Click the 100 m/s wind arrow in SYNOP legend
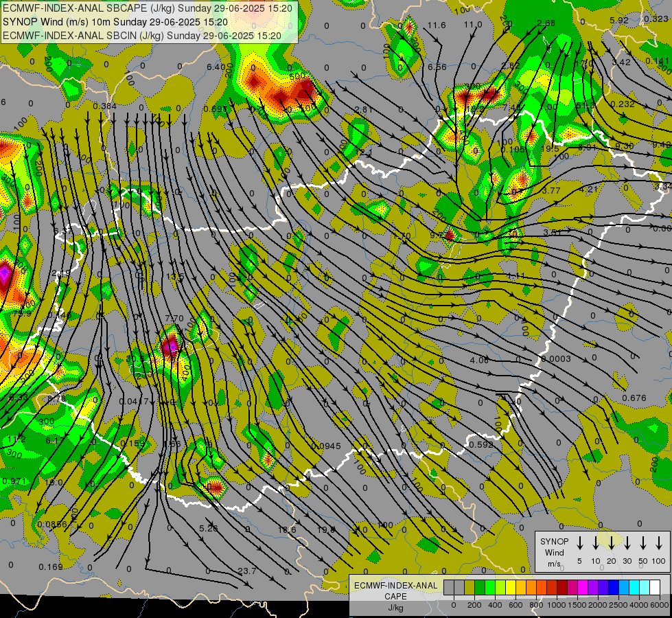This screenshot has width=672, height=618. point(659,543)
